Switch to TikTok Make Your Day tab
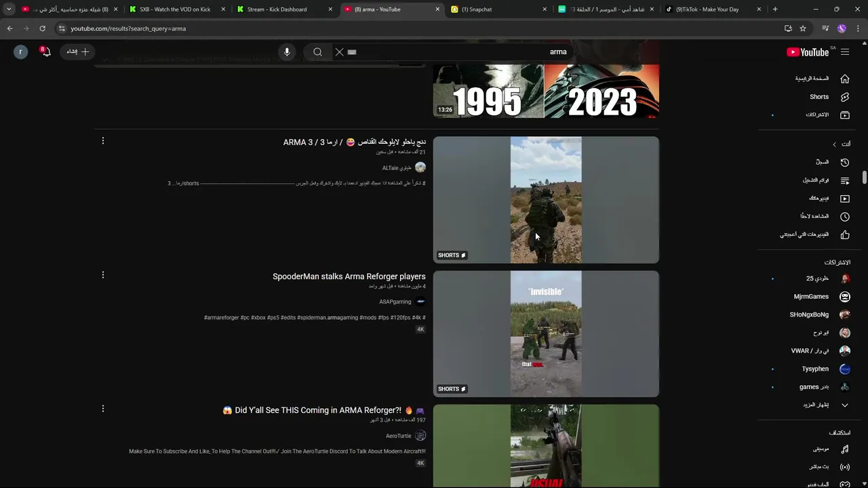 [713, 9]
